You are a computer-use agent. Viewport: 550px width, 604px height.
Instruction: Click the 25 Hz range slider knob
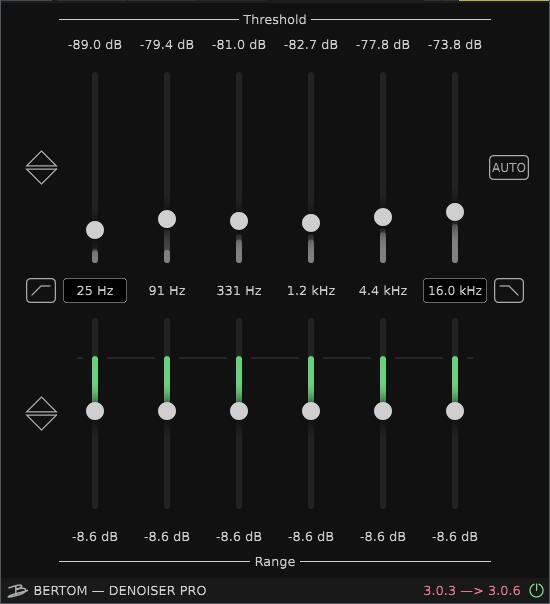click(x=95, y=411)
